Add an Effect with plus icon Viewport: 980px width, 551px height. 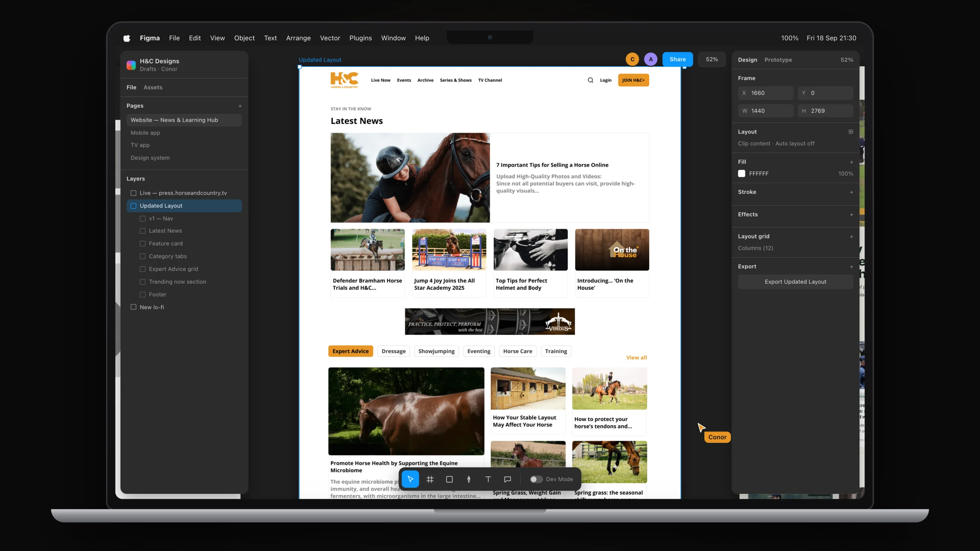(x=851, y=215)
